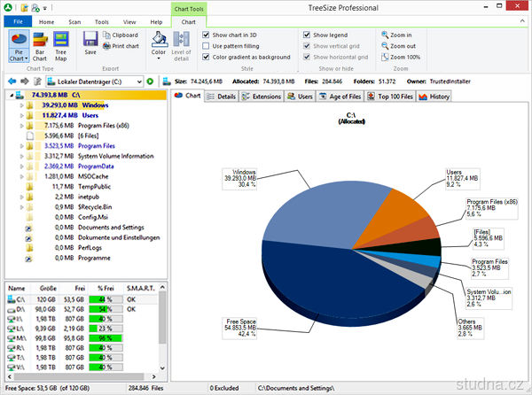
Task: Sort drive list by % Frei column
Action: pos(106,289)
